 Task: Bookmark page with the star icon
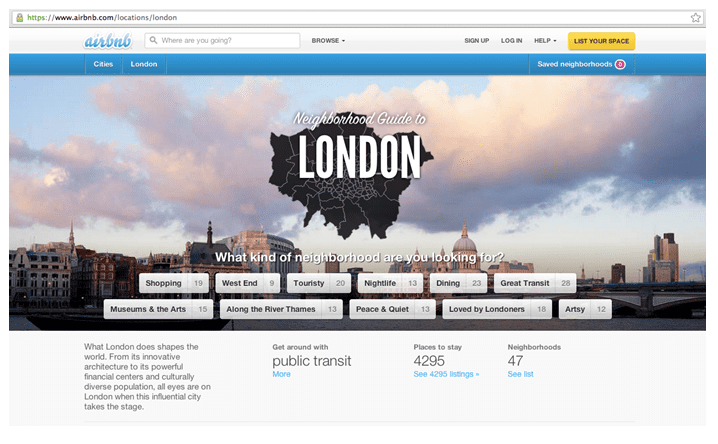pyautogui.click(x=695, y=17)
